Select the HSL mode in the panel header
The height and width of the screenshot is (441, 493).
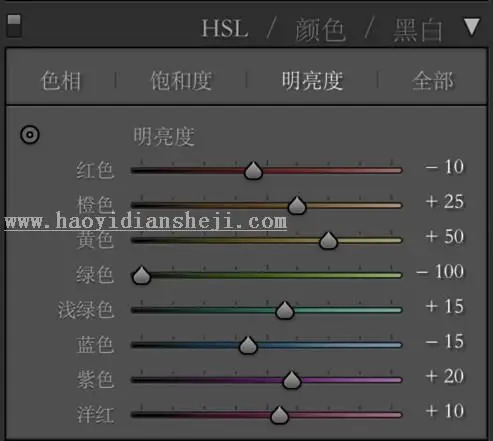tap(225, 29)
